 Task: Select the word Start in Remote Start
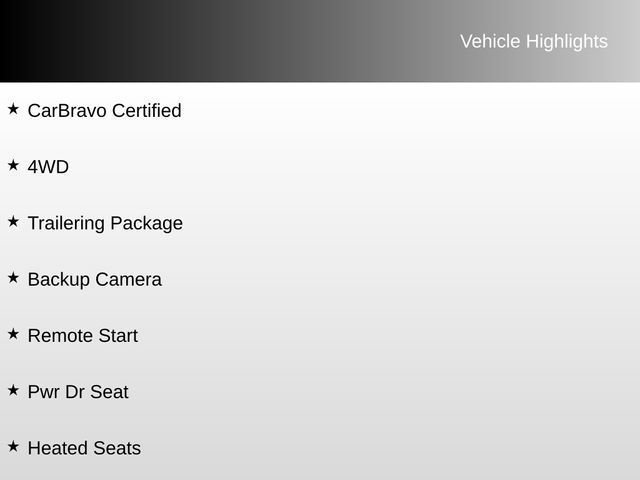(x=117, y=336)
